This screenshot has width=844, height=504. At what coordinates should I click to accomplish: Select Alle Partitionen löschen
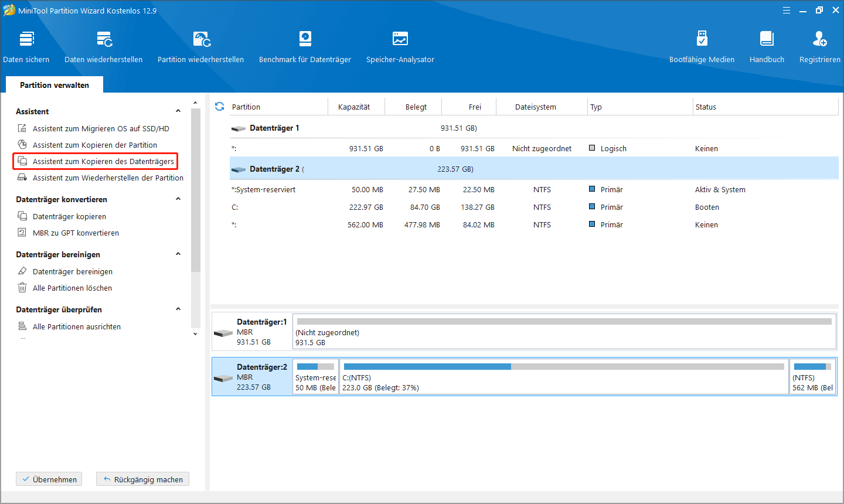(x=72, y=288)
